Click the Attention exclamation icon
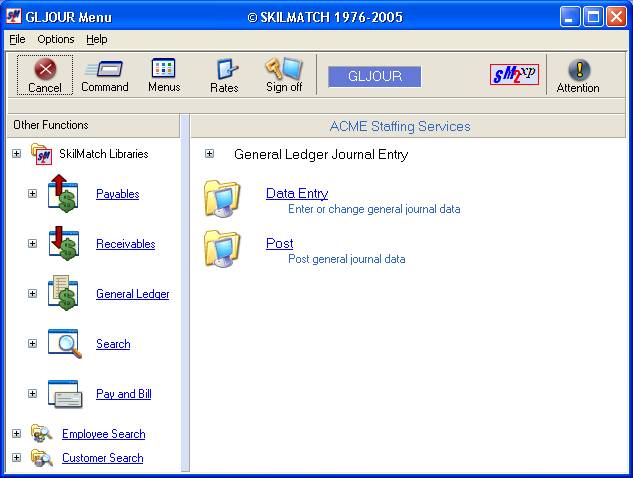Screen dimensions: 633x478 click(x=579, y=69)
